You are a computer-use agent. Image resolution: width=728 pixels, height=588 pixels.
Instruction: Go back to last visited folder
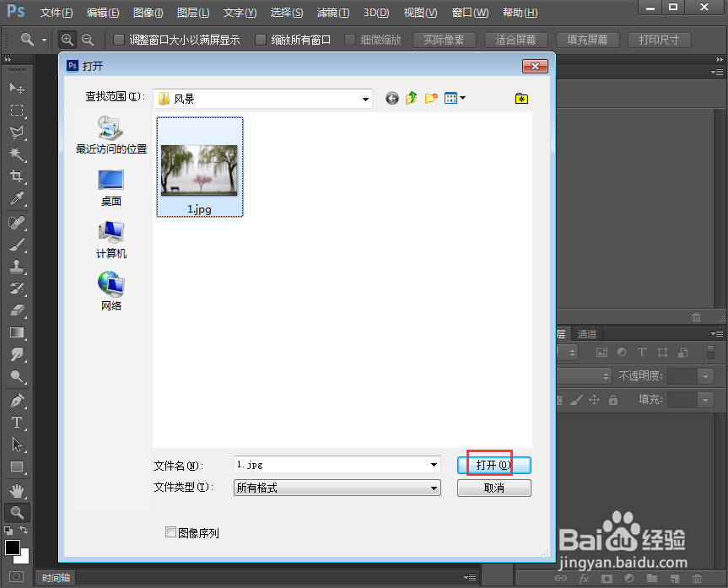392,98
